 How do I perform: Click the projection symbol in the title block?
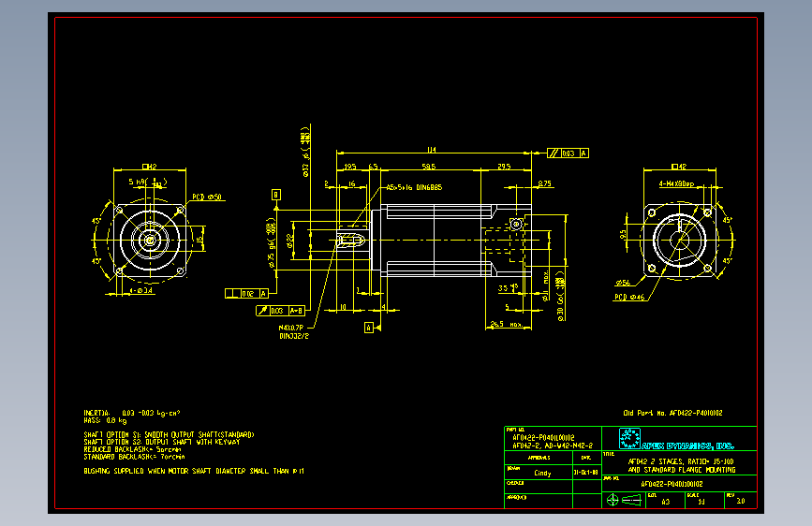tap(624, 500)
